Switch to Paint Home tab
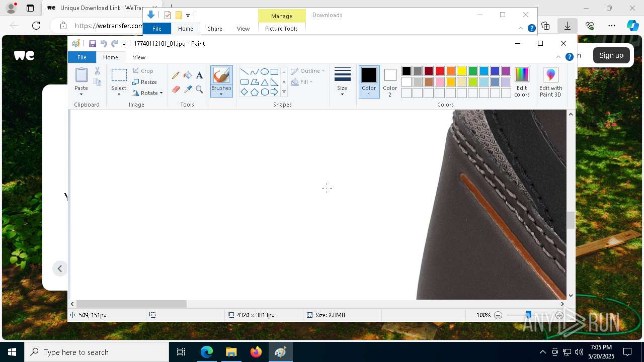The width and height of the screenshot is (644, 362). [111, 57]
